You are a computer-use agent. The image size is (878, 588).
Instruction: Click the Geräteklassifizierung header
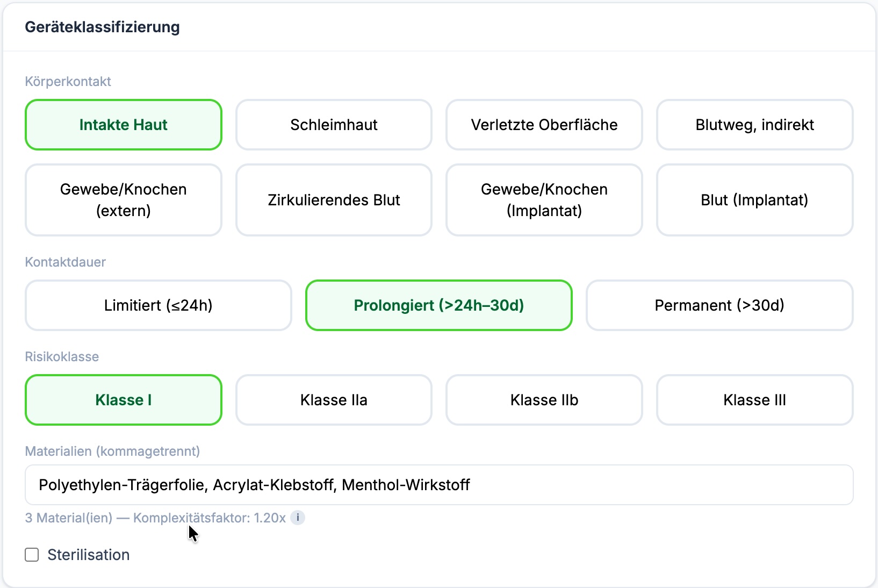[103, 26]
